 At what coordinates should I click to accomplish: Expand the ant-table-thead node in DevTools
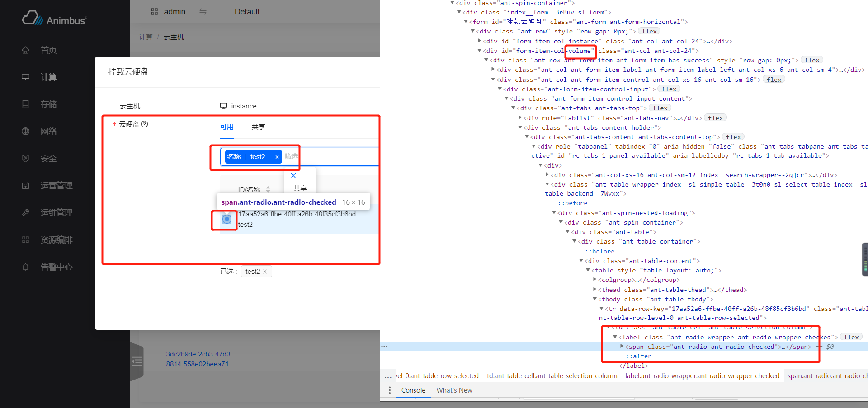[x=594, y=290]
